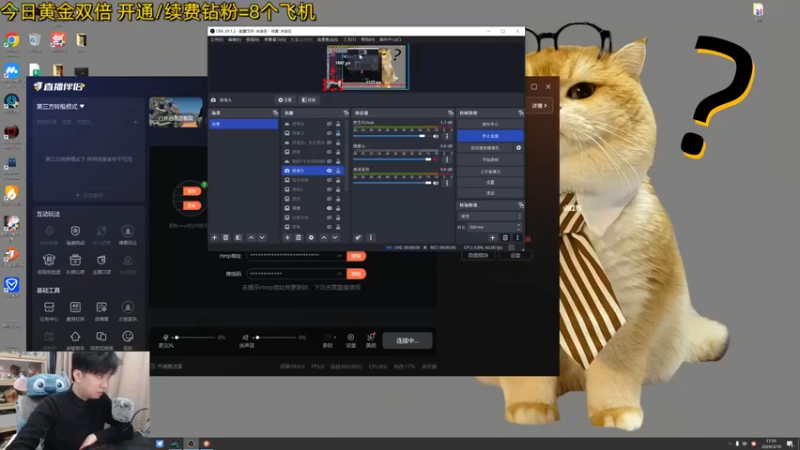Open 礼物心愿 in 互动玩法 section
Screen dimensions: 800x450
75,264
